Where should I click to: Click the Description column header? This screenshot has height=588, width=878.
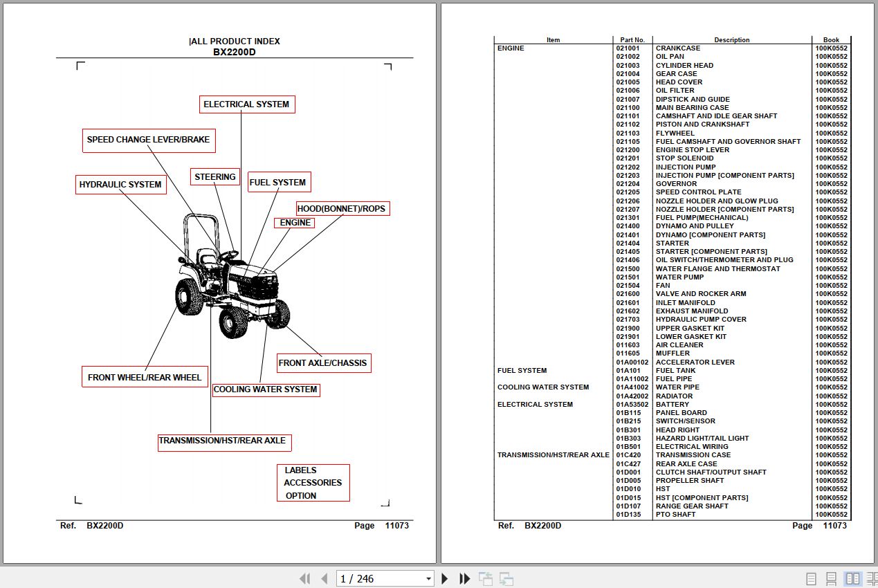tap(732, 40)
